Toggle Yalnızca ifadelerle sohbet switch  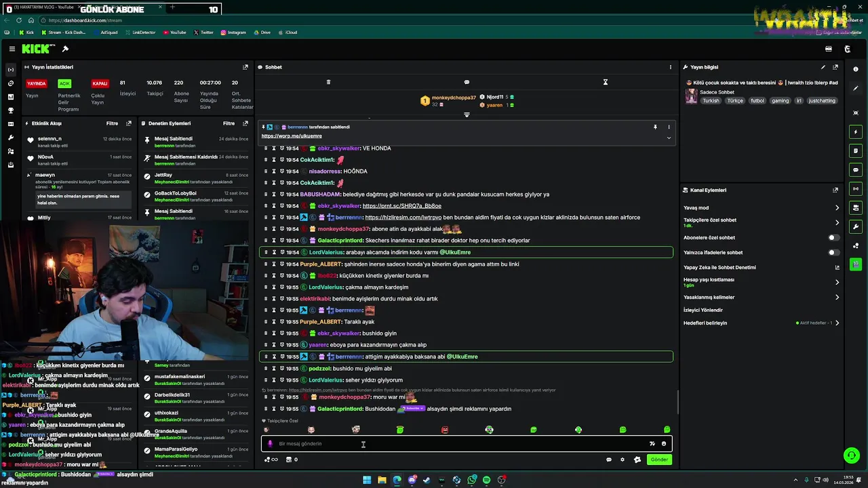point(833,253)
